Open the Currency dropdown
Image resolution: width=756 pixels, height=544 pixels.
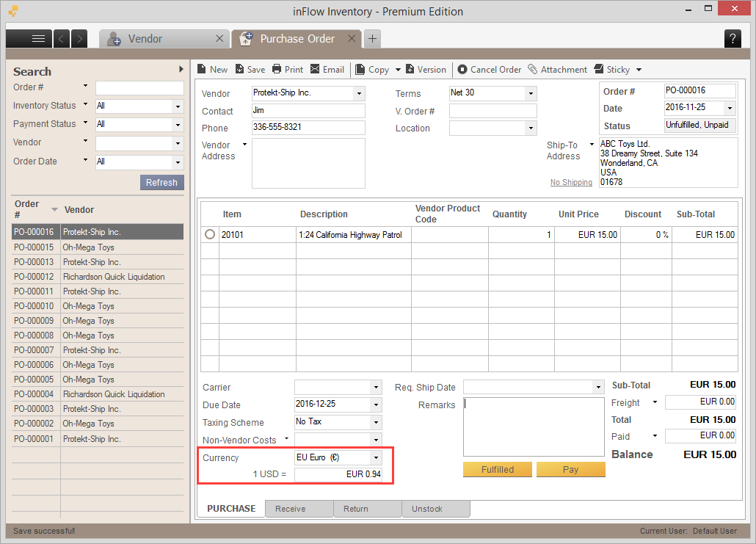click(x=376, y=457)
